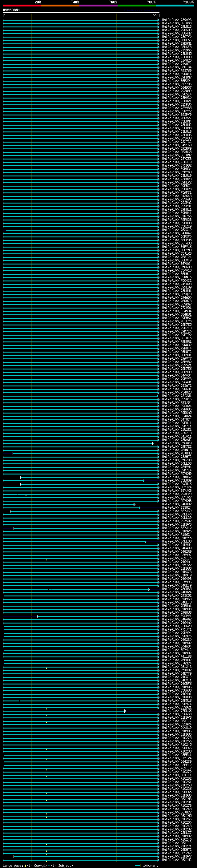Select sequence UniRef100_B3SU24
Image resolution: width=197 pixels, height=868 pixels.
[x=177, y=508]
